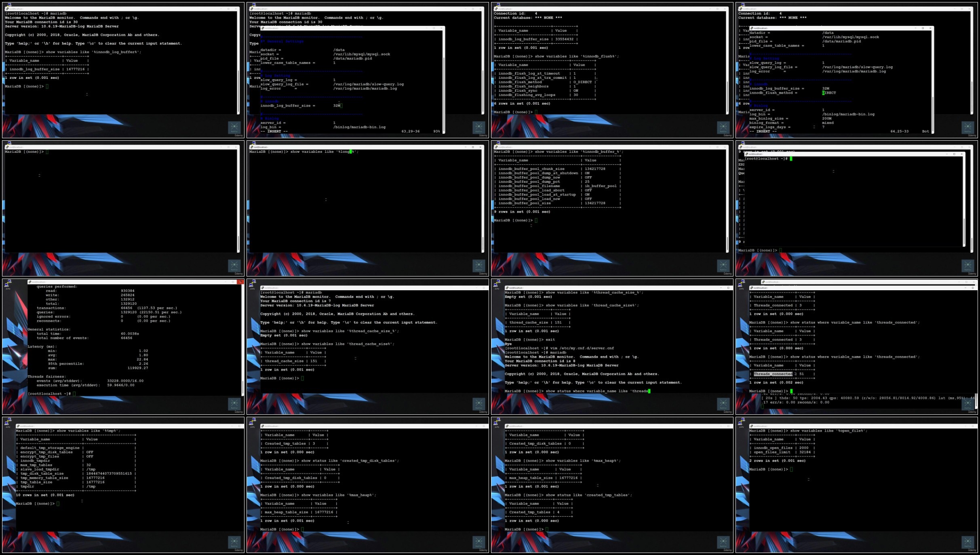Click the innodb_flush_neighbors row
Viewport: 980px width, 555px height.
(545, 87)
